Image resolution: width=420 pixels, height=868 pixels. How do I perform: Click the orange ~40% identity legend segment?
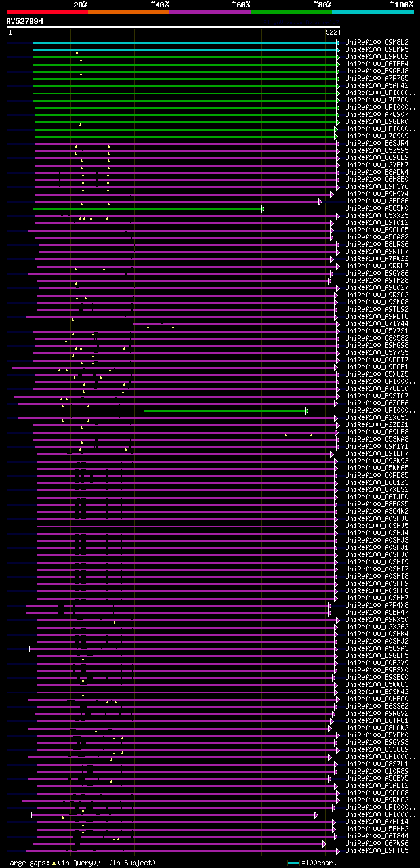click(129, 12)
